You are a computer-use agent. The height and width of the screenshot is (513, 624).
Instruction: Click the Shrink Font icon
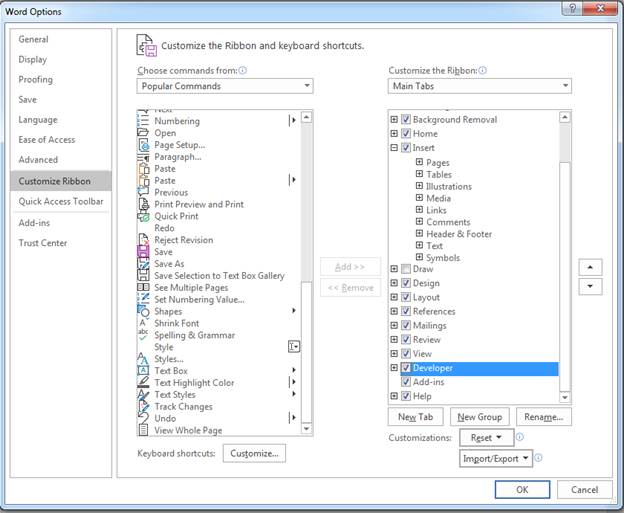coord(143,323)
